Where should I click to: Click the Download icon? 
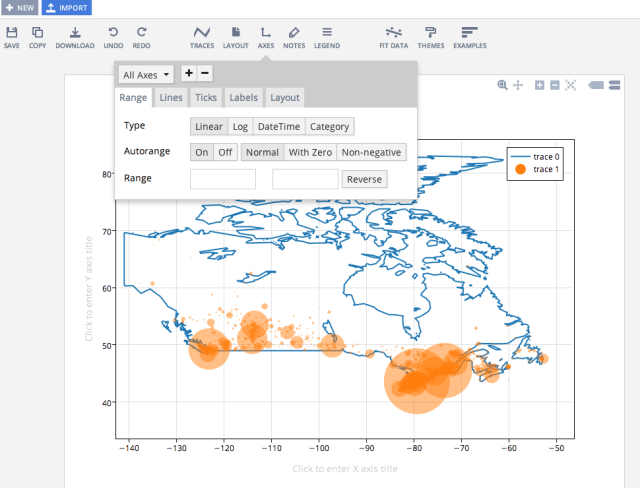pos(75,37)
